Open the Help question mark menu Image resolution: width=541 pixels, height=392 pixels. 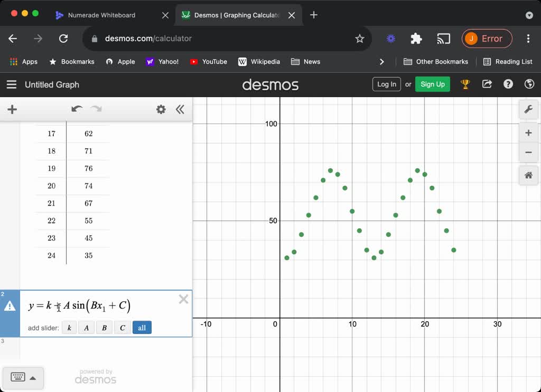coord(508,84)
